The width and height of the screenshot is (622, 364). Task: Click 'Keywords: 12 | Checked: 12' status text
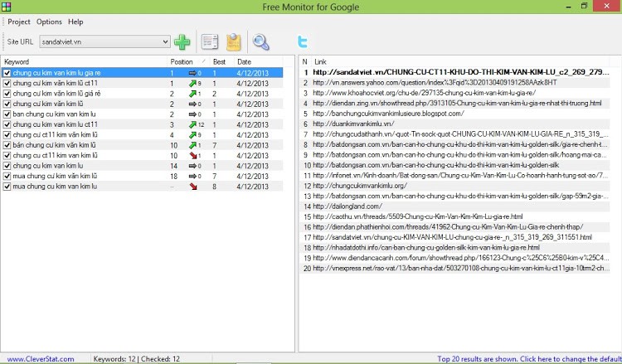[x=137, y=359]
